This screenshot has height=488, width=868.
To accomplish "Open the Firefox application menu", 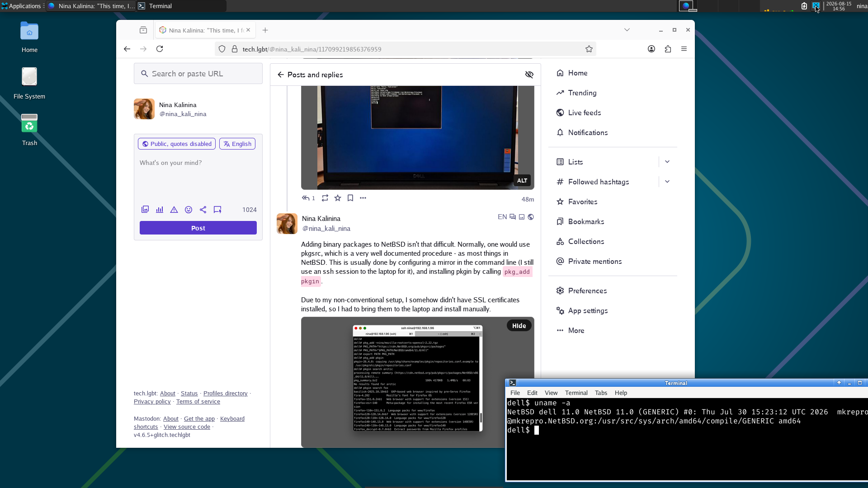I will pos(684,49).
